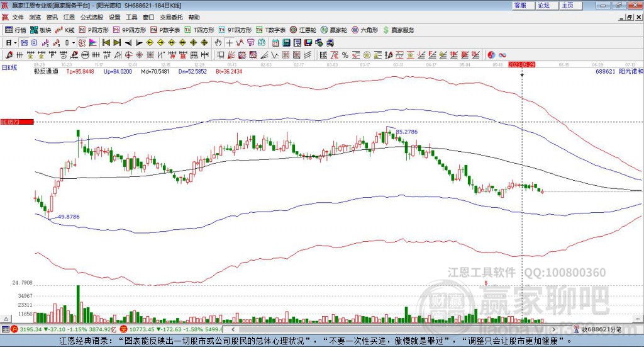The width and height of the screenshot is (644, 347).
Task: Select the red pencil drawing tool
Action: 9,55
